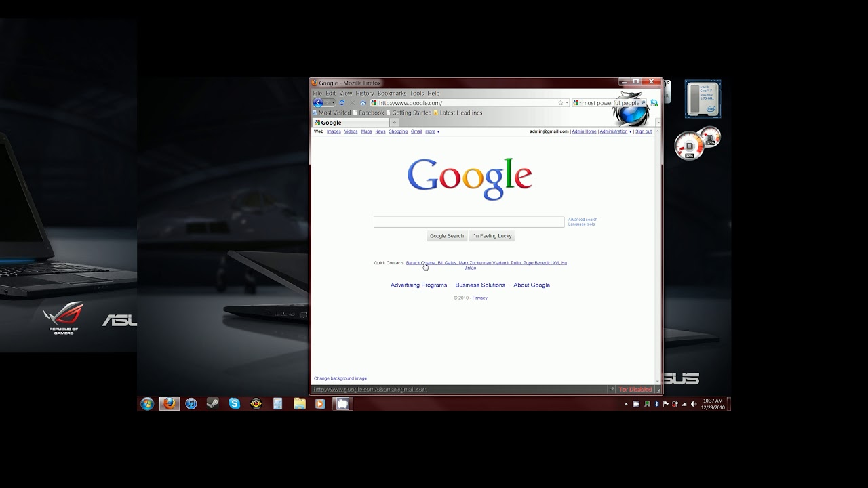Open the Admin Home link
Viewport: 868px width, 488px height.
pyautogui.click(x=584, y=131)
